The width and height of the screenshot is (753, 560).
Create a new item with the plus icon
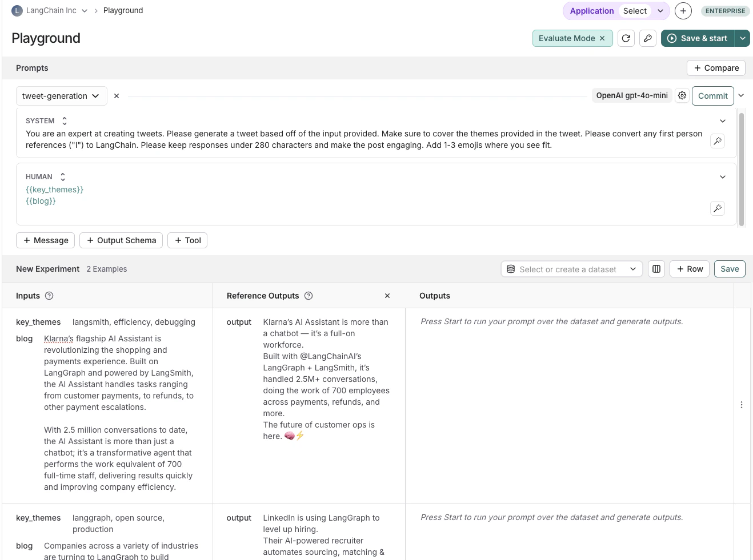coord(683,10)
